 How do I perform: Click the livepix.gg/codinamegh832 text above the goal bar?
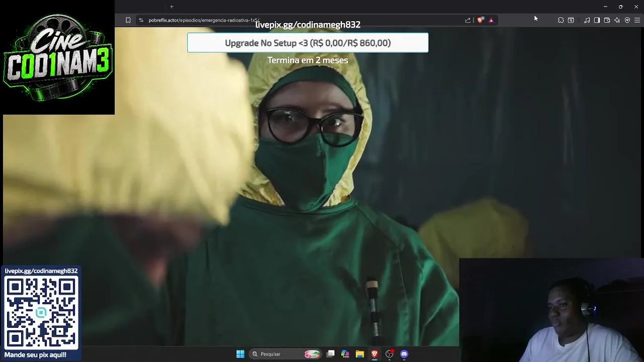tap(308, 25)
